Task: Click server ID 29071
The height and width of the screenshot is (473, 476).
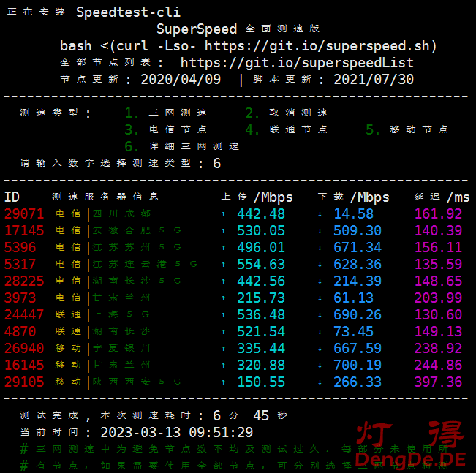Action: pyautogui.click(x=24, y=214)
